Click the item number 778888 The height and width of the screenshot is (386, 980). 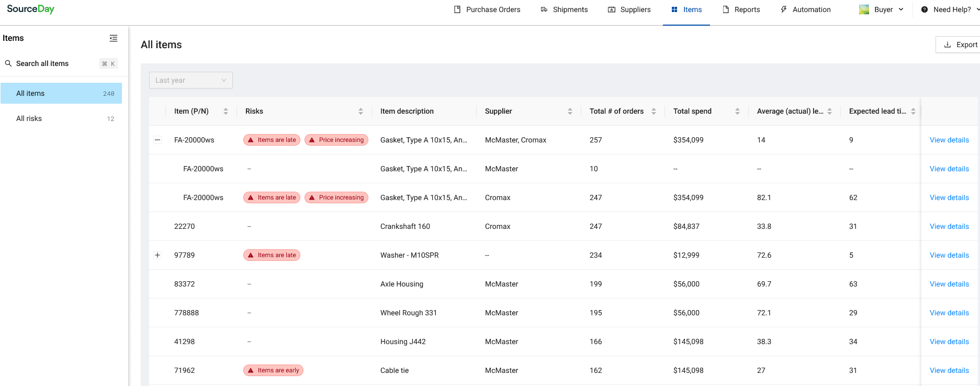[186, 313]
